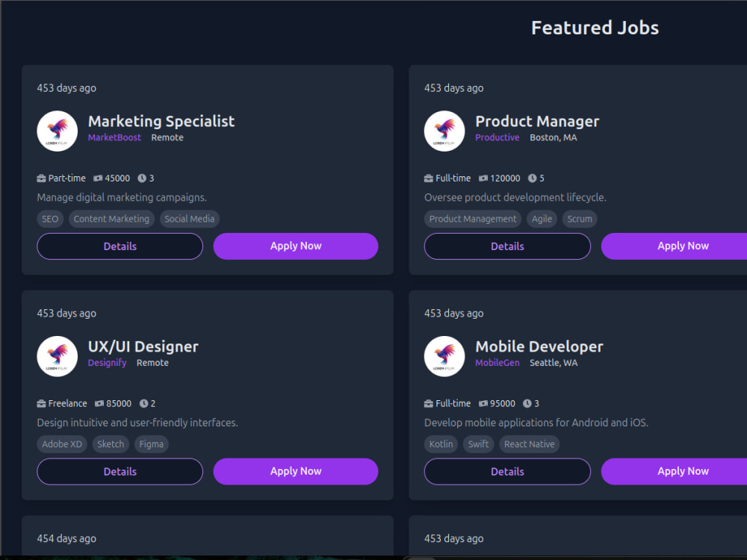The height and width of the screenshot is (560, 747).
Task: Select the Product Management tag
Action: point(473,219)
